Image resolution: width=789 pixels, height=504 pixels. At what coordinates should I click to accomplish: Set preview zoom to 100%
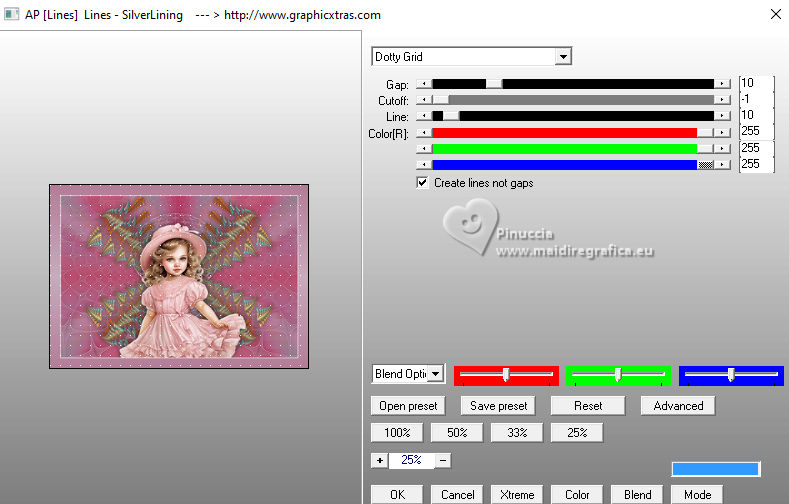(x=397, y=433)
